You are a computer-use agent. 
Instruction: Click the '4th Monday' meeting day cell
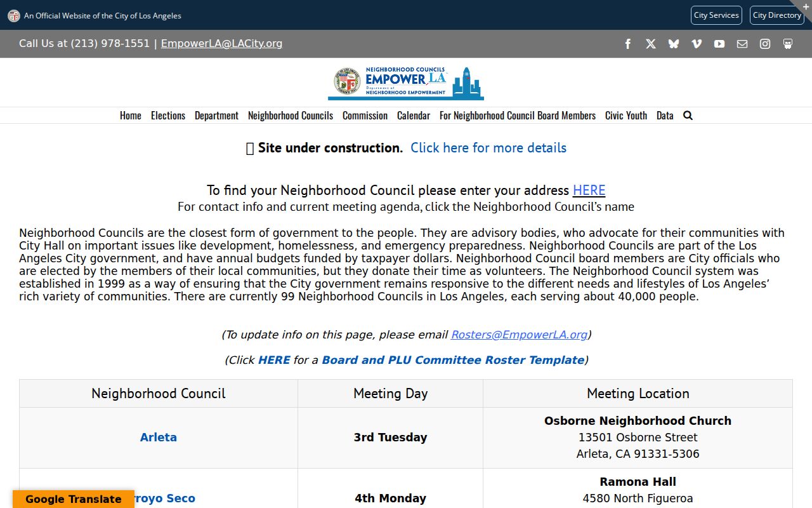click(x=391, y=498)
